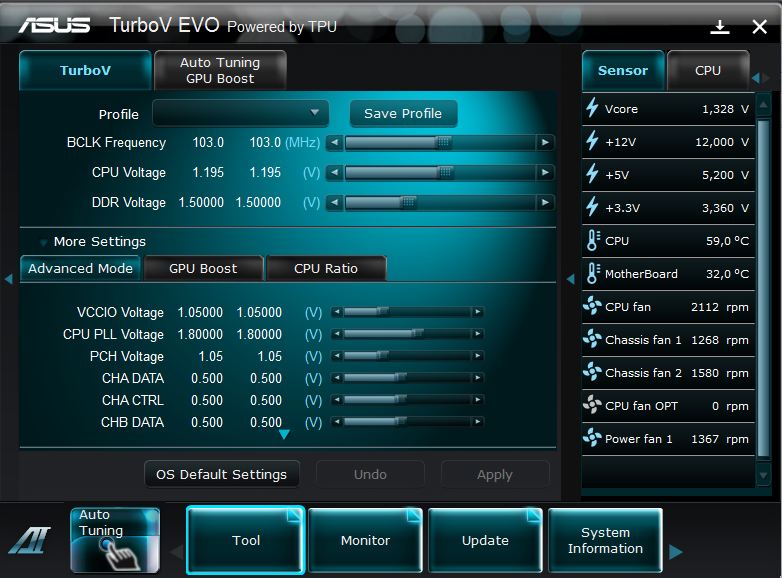Decrease DDR Voltage with left arrow

(x=335, y=202)
